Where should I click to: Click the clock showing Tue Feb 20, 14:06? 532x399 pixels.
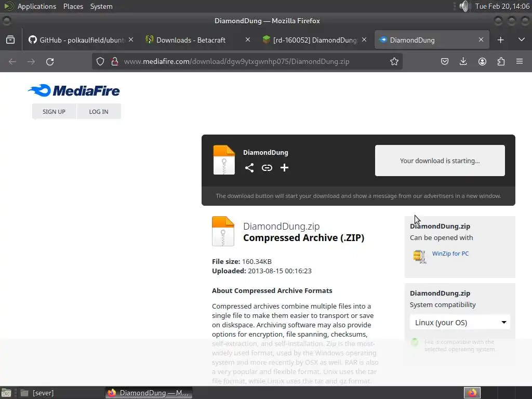pyautogui.click(x=502, y=6)
